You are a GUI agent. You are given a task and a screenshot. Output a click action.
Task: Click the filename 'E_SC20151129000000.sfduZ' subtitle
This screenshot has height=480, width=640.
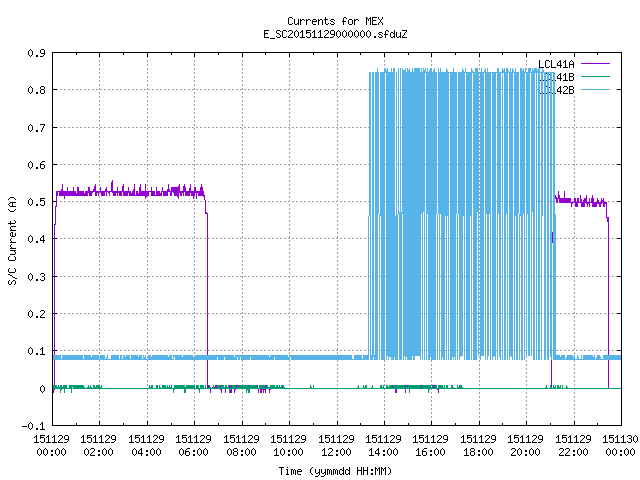click(x=335, y=34)
